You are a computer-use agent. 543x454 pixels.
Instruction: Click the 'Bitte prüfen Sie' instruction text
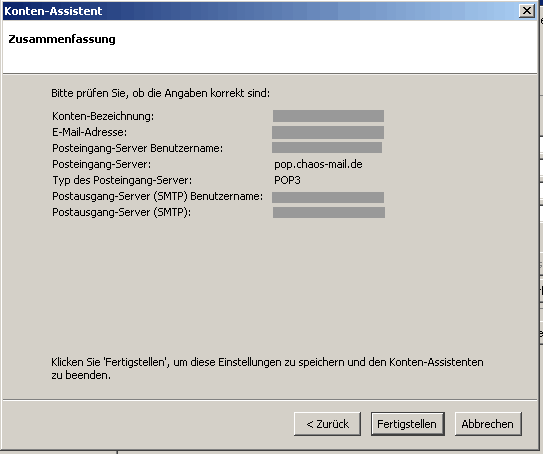coord(160,93)
